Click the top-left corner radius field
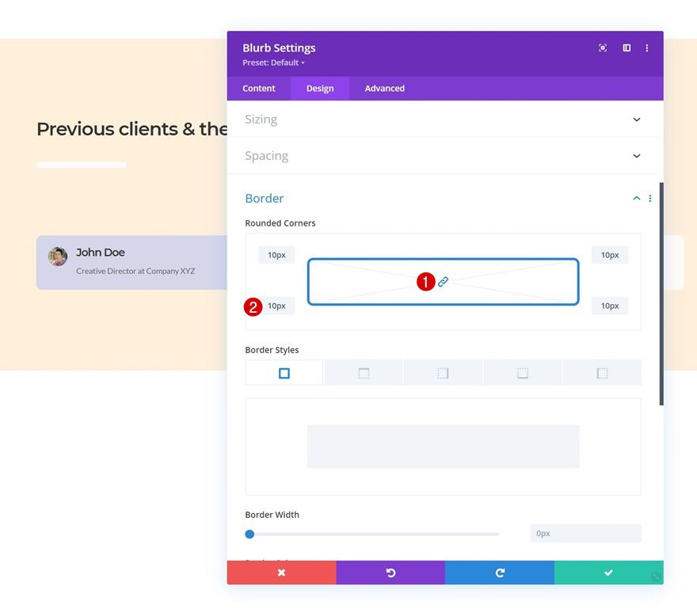697x616 pixels. 276,255
